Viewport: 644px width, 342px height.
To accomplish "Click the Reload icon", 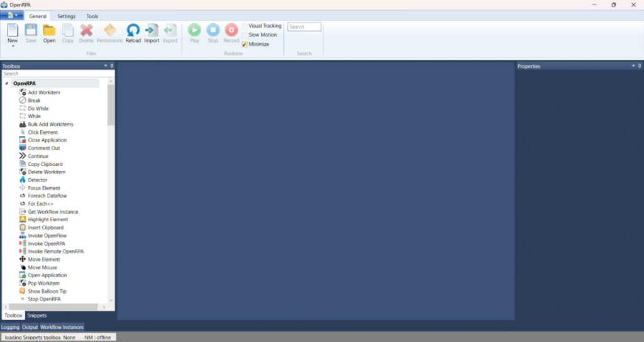I will click(x=133, y=30).
